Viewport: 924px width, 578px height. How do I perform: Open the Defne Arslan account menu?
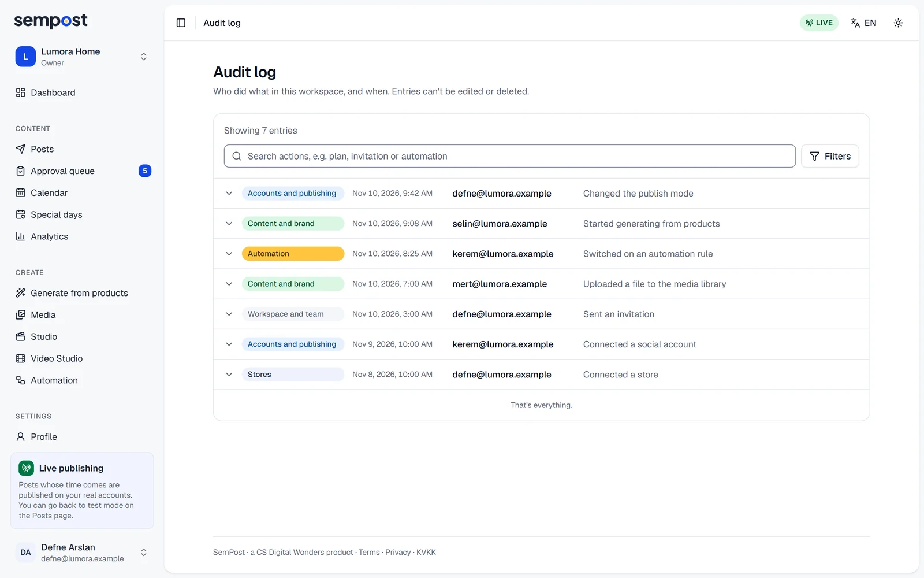click(x=82, y=553)
